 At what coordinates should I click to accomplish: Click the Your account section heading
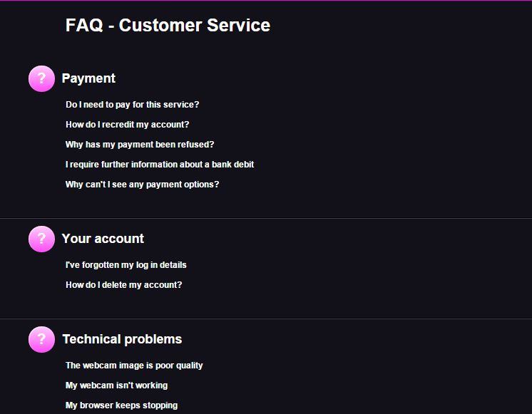click(x=103, y=239)
